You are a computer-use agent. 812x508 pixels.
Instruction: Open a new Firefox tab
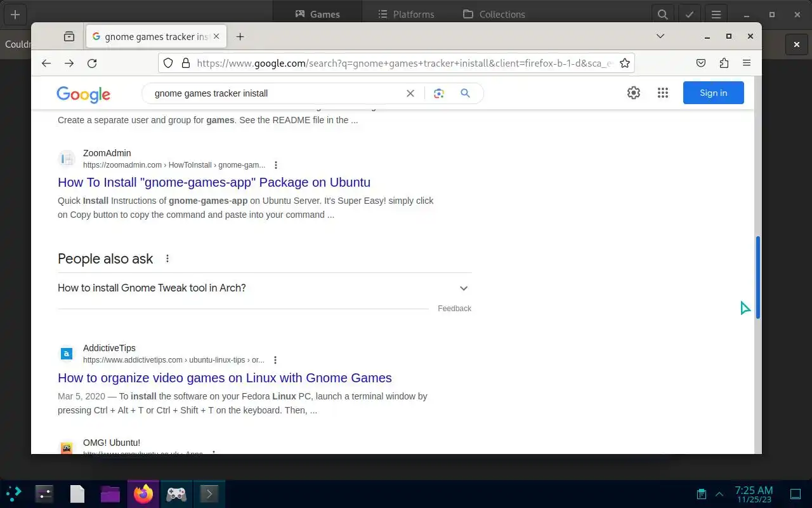point(240,37)
